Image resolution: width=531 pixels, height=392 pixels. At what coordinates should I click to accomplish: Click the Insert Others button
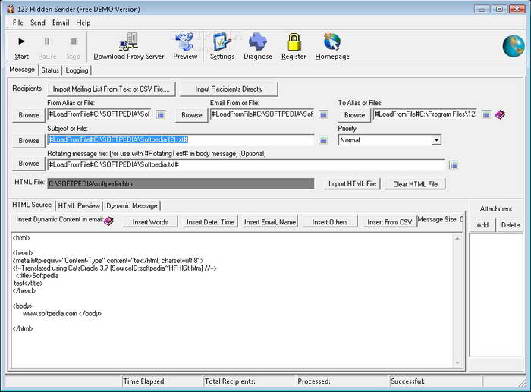click(330, 222)
